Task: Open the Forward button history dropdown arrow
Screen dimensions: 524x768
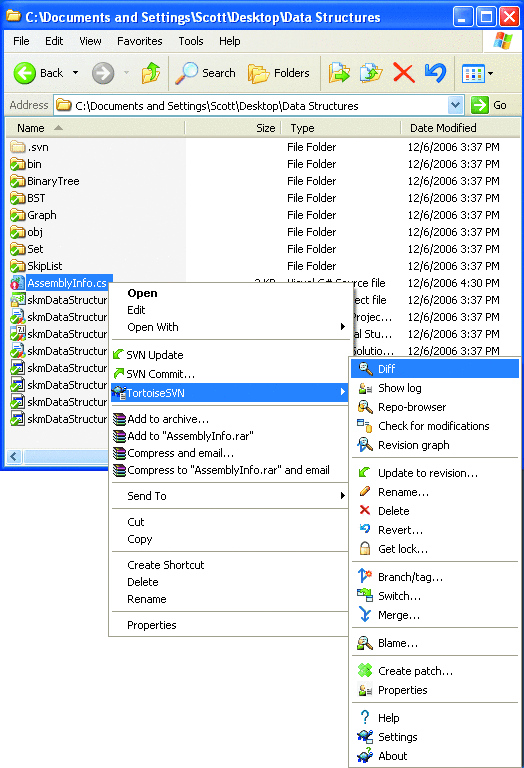Action: click(x=126, y=73)
